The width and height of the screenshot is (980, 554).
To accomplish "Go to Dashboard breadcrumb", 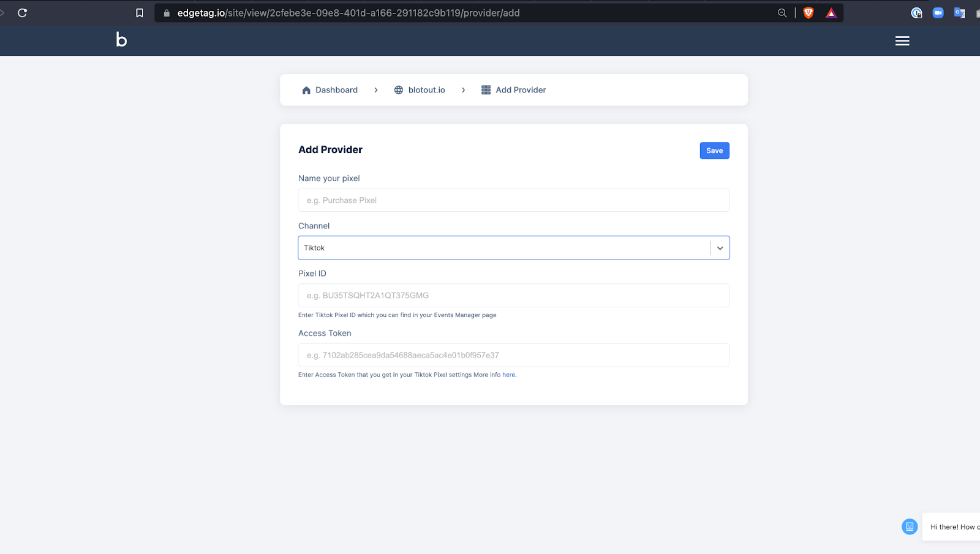I will pyautogui.click(x=336, y=90).
